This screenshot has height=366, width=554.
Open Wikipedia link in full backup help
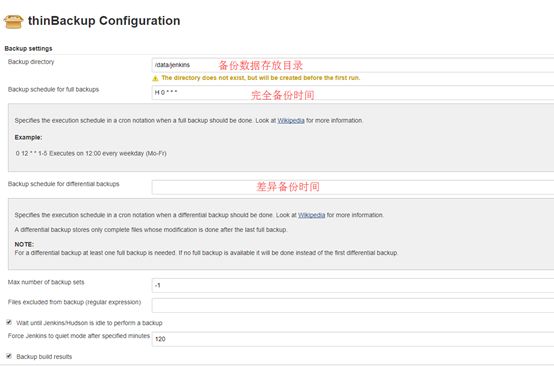pyautogui.click(x=291, y=120)
